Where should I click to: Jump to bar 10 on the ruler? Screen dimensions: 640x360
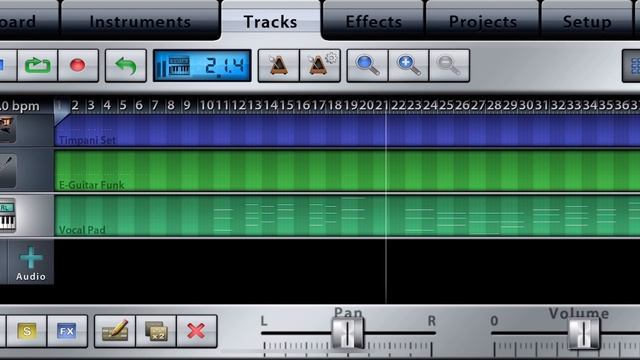[x=207, y=106]
